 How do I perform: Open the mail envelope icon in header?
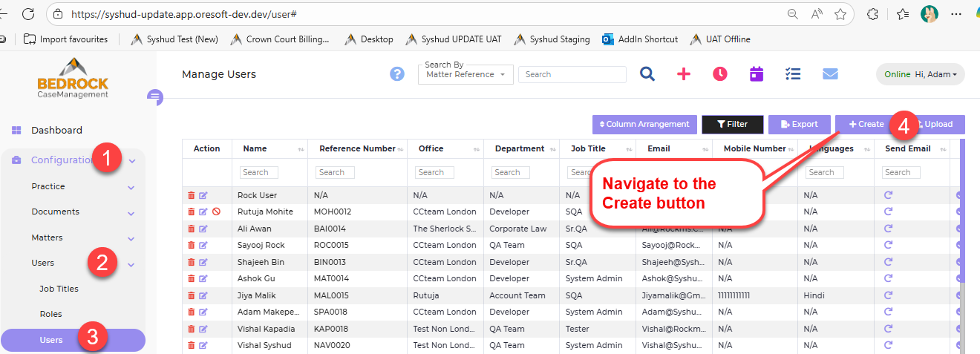(830, 73)
